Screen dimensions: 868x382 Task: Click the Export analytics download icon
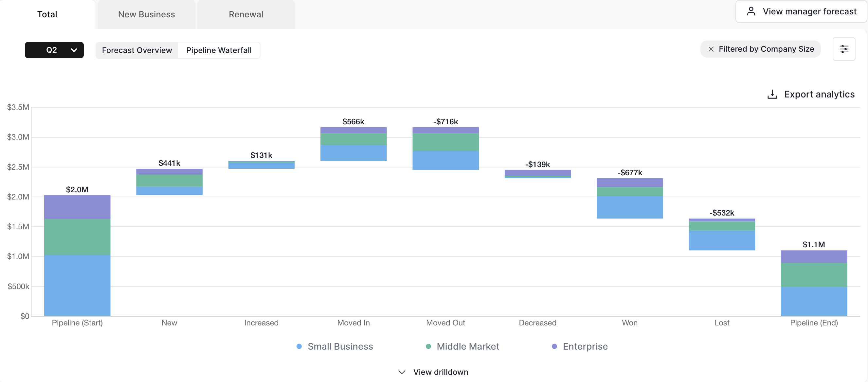(x=772, y=94)
